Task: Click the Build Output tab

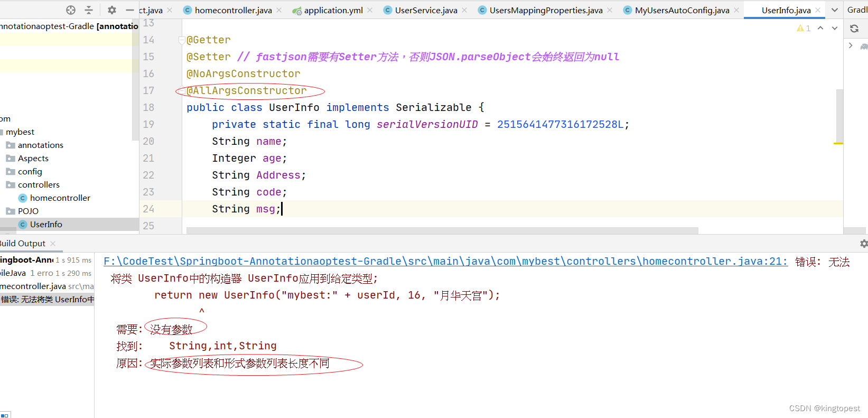Action: (x=23, y=243)
